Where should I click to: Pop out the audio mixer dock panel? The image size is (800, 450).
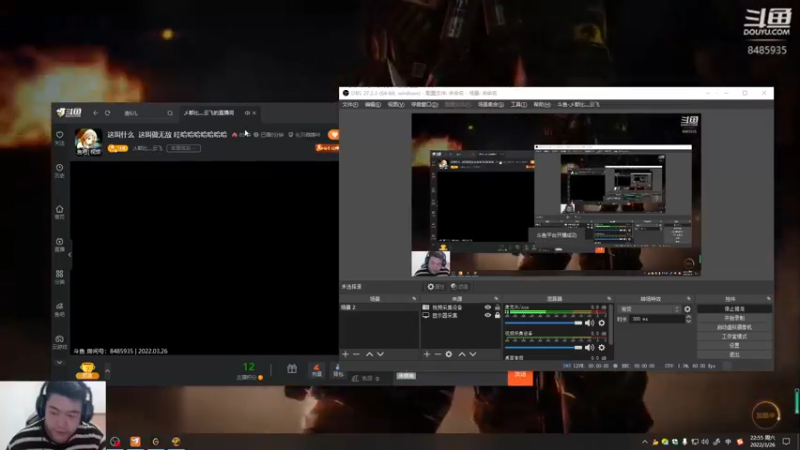[609, 298]
